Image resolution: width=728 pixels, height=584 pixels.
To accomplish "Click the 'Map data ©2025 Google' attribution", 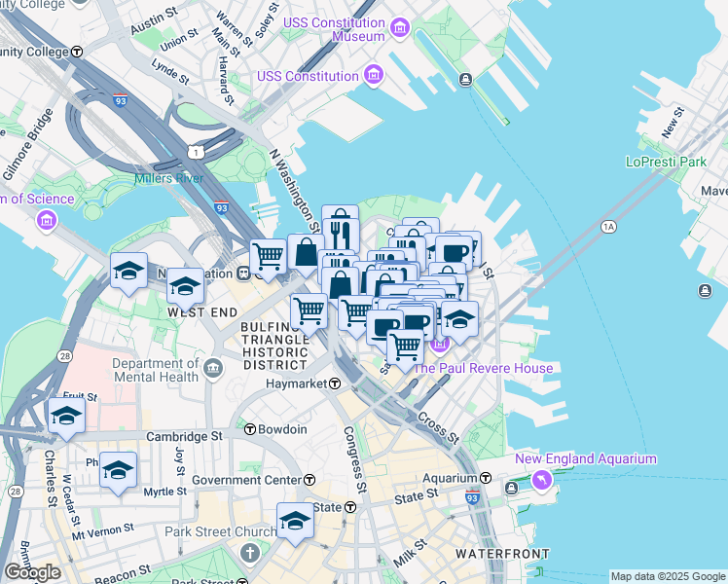I will tap(668, 577).
